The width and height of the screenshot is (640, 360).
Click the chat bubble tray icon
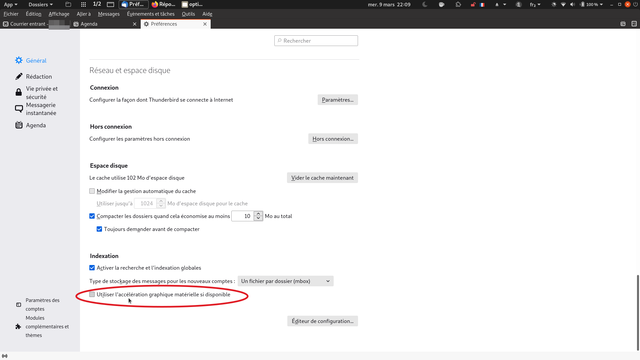(441, 4)
